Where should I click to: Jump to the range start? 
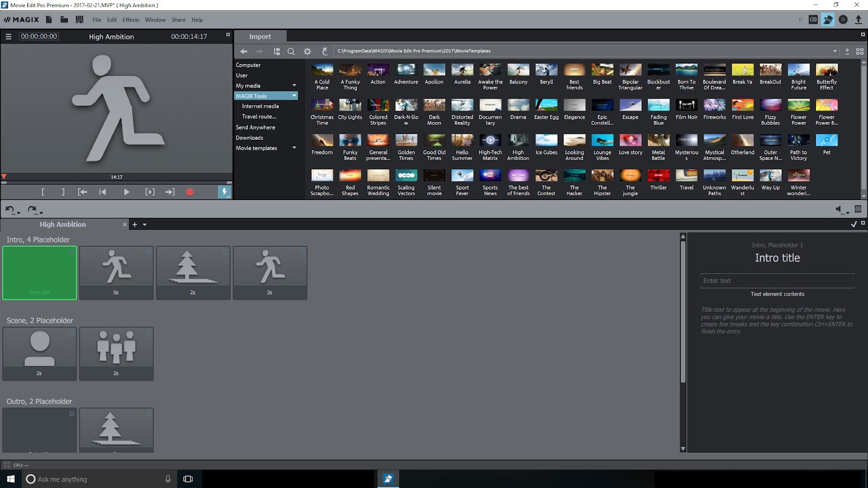(x=82, y=192)
